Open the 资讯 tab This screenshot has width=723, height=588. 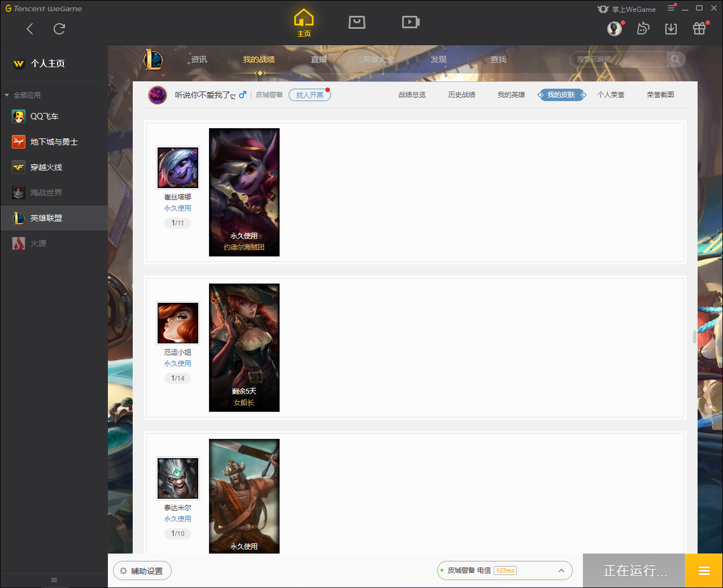(x=199, y=59)
